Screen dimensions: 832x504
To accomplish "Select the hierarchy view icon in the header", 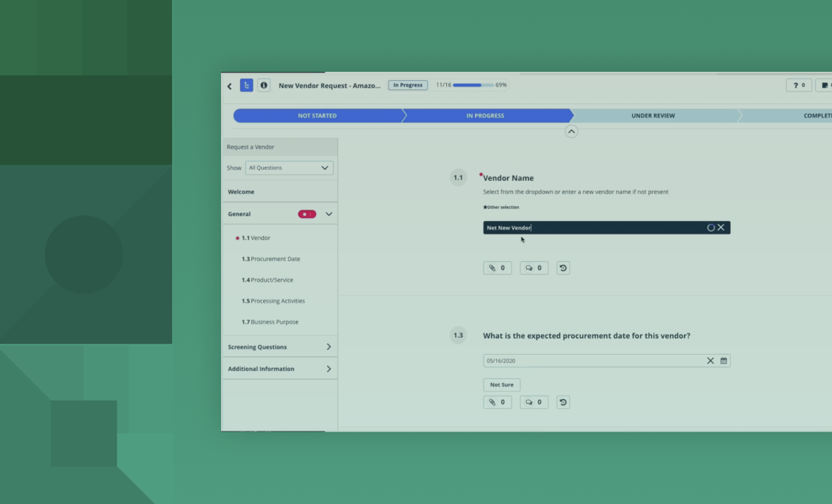I will tap(246, 84).
